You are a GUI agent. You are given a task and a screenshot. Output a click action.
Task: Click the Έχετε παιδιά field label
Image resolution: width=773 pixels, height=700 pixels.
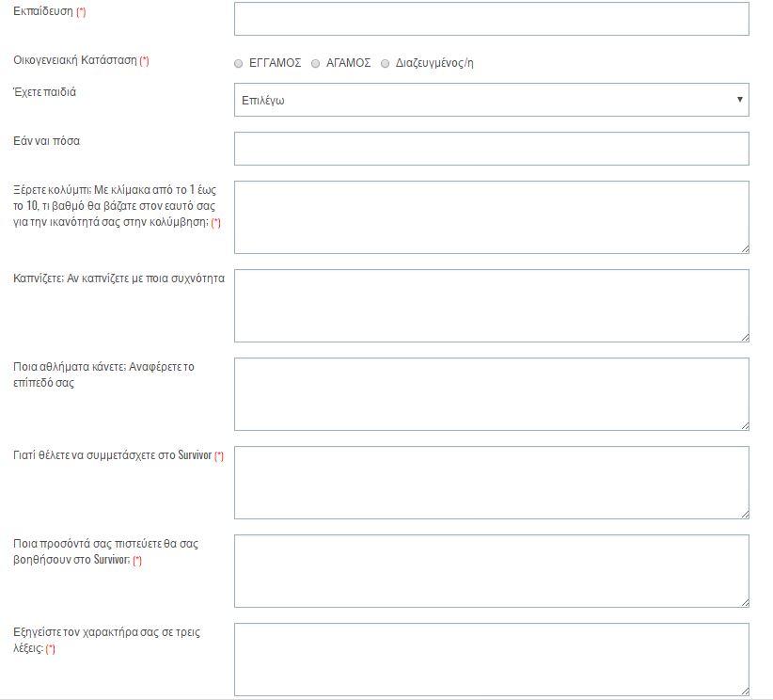coord(45,92)
